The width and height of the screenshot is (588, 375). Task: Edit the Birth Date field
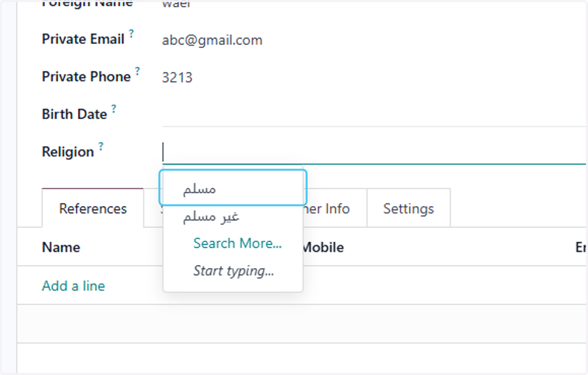point(374,114)
